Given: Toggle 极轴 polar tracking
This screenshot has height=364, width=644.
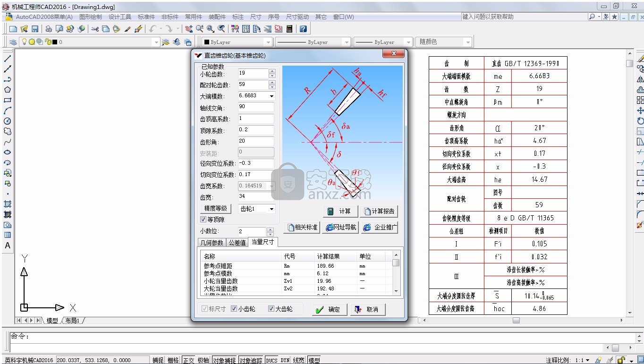Looking at the screenshot, I should click(x=203, y=360).
